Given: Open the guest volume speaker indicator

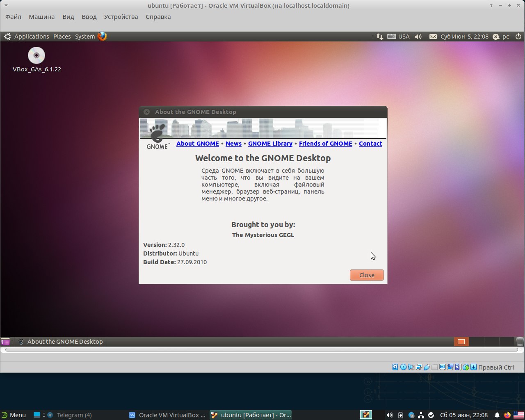Looking at the screenshot, I should pos(418,37).
